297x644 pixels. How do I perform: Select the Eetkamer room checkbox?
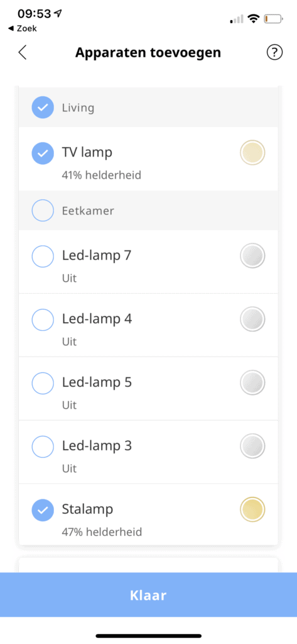[43, 211]
